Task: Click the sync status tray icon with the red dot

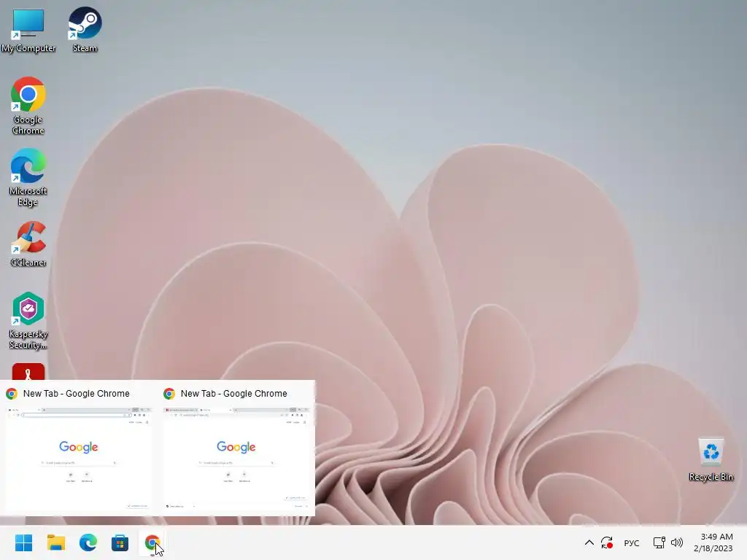Action: 606,542
